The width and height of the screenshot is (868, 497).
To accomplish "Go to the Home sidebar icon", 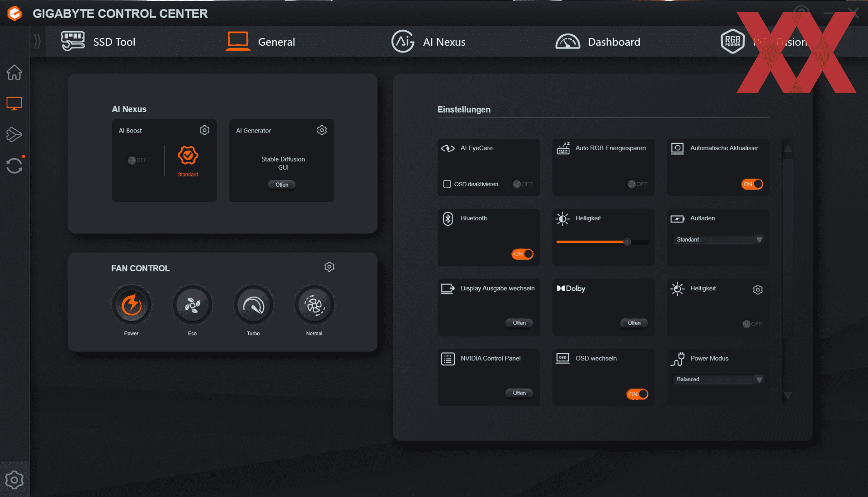I will pyautogui.click(x=14, y=72).
